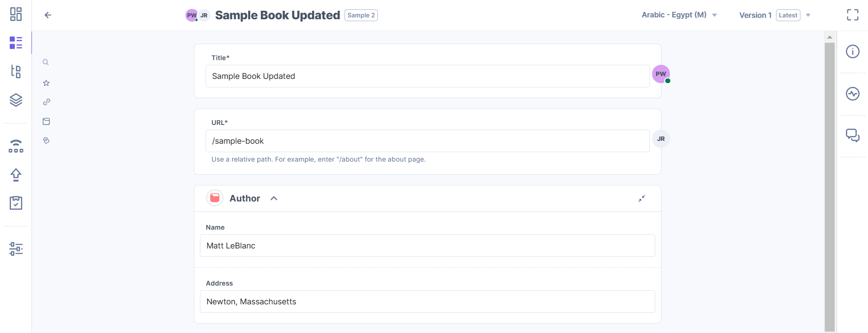
Task: Open the Version 1 Latest dropdown
Action: click(775, 15)
